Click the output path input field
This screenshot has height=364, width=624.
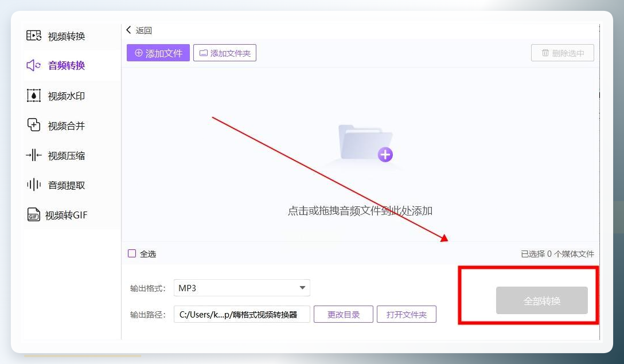click(242, 314)
